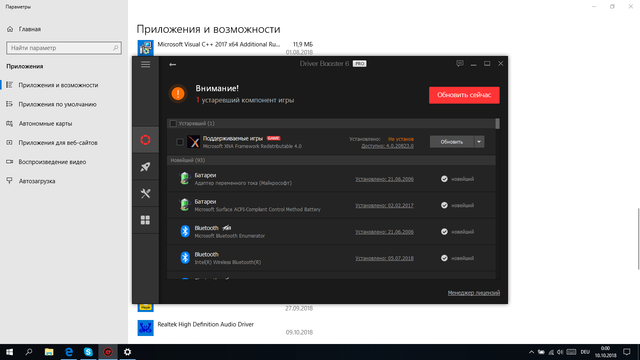
Task: Open available version 4.0.20823.0 link
Action: [x=387, y=146]
